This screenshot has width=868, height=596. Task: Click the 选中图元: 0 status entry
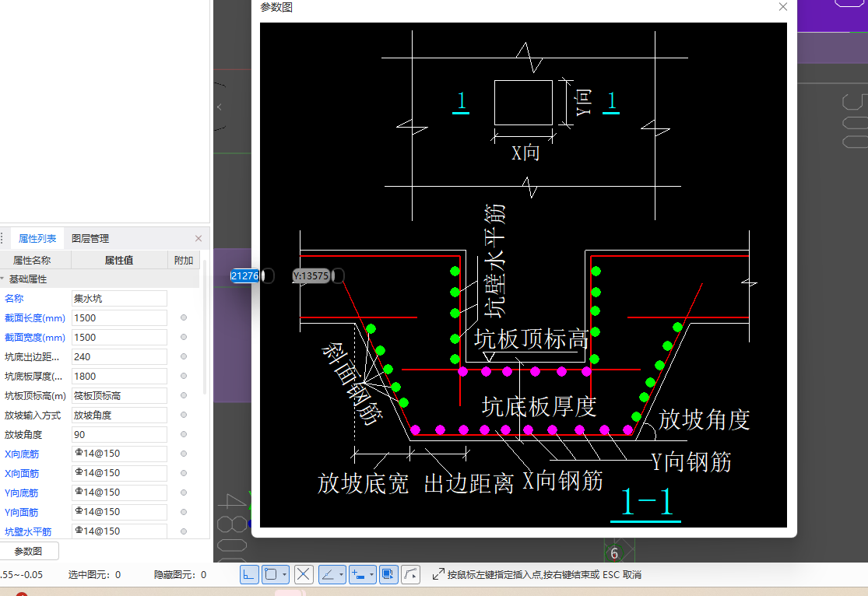tap(94, 574)
